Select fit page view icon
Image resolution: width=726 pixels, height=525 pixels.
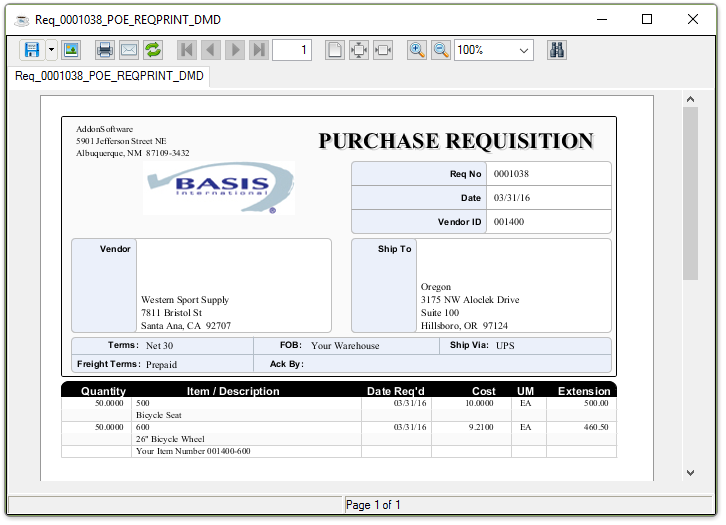359,50
